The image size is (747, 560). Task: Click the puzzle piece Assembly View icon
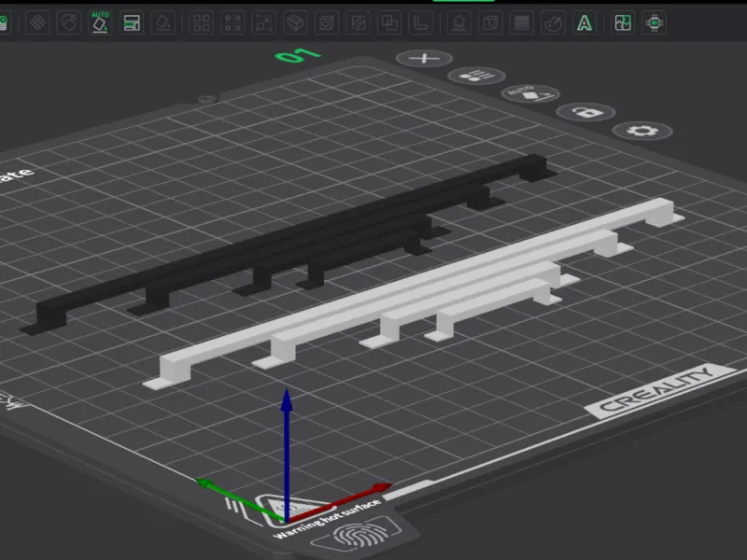pos(623,22)
